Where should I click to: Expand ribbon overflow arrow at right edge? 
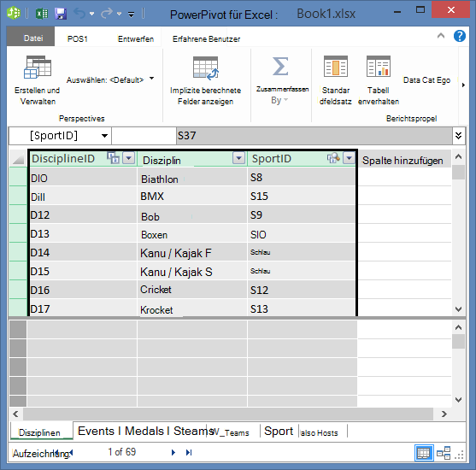pyautogui.click(x=463, y=85)
